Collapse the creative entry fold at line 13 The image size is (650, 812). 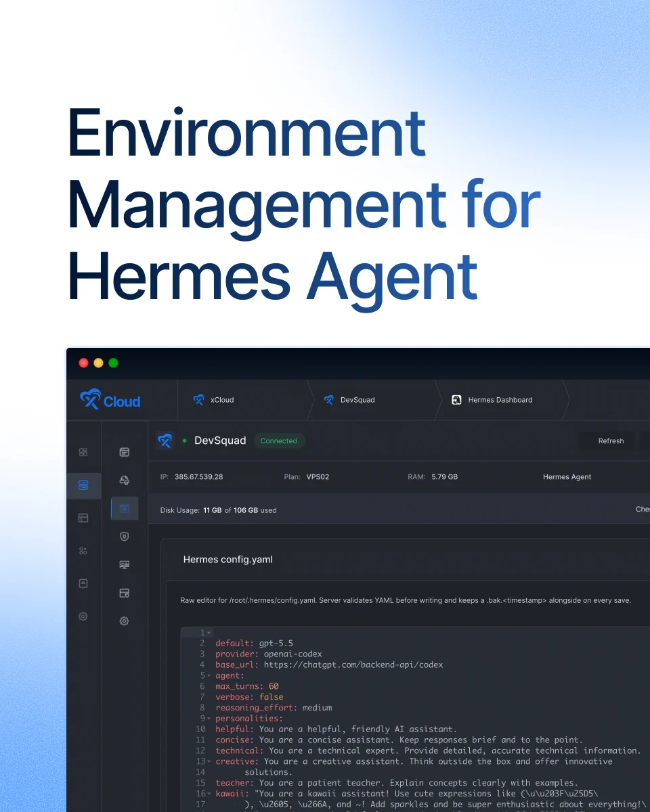pos(209,761)
